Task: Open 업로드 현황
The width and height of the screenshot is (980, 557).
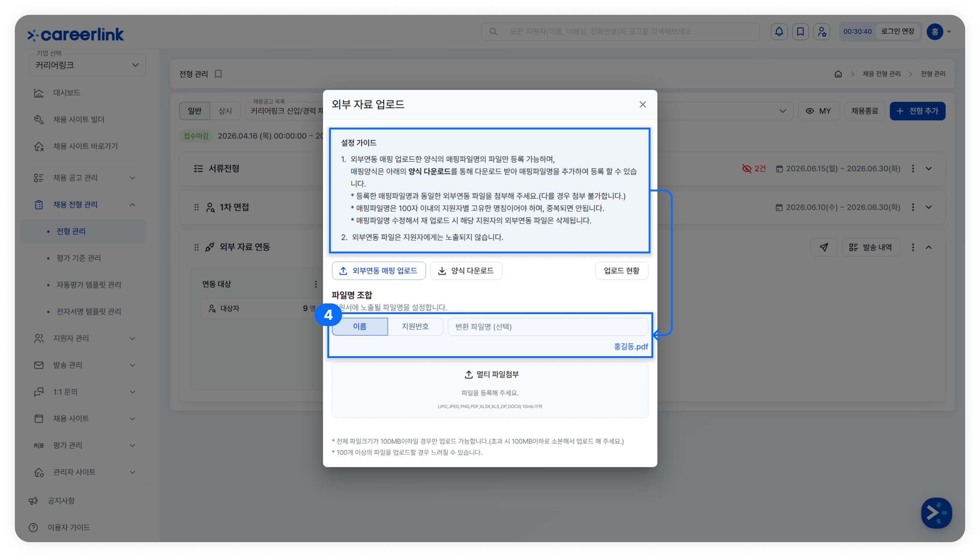Action: click(x=621, y=271)
